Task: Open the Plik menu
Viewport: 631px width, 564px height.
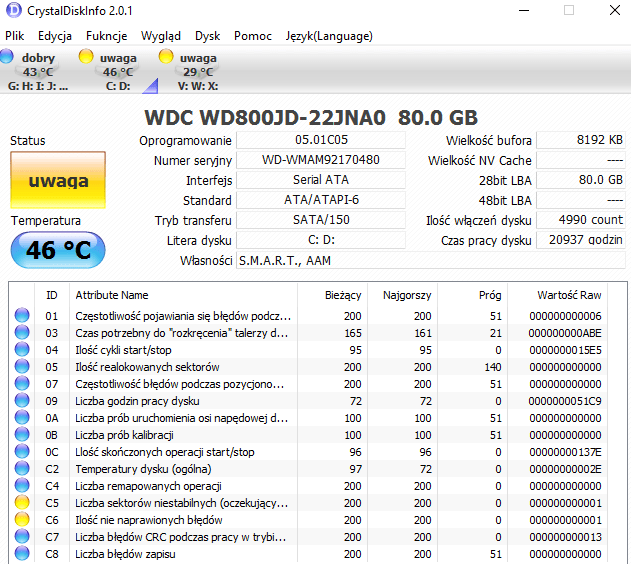Action: point(14,36)
